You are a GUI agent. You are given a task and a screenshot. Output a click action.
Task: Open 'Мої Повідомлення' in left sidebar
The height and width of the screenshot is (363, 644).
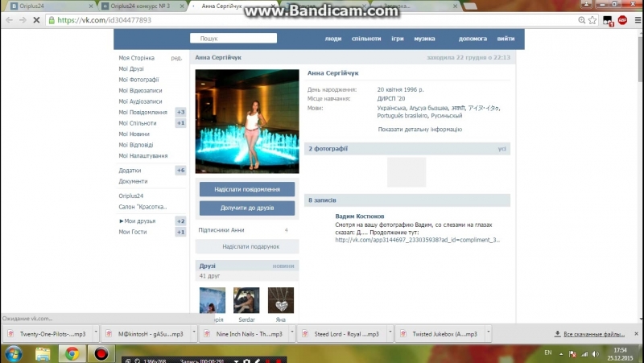(x=142, y=113)
